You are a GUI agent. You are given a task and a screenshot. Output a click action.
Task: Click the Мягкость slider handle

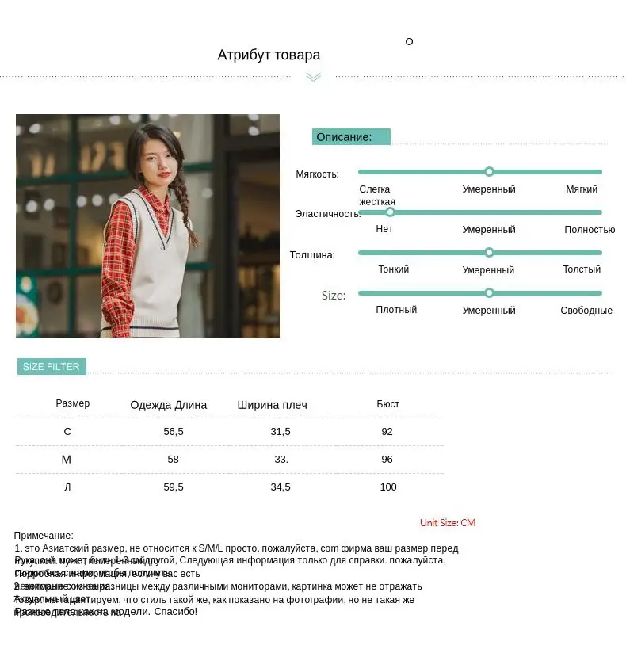489,172
